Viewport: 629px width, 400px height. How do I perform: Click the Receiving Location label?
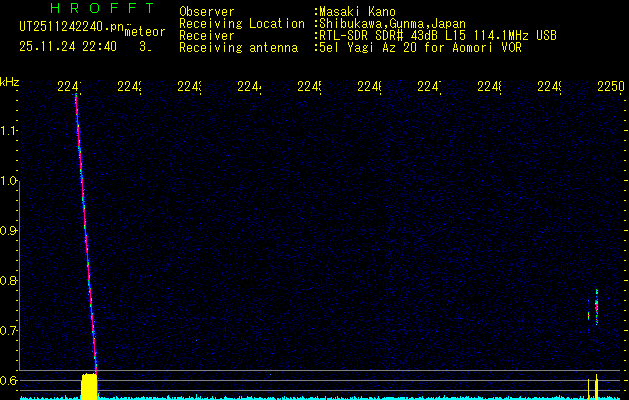(242, 24)
